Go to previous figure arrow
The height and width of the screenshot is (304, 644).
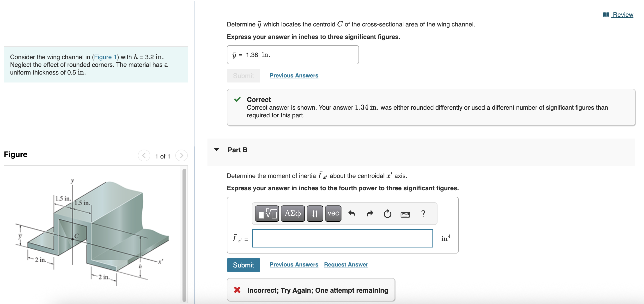click(144, 156)
